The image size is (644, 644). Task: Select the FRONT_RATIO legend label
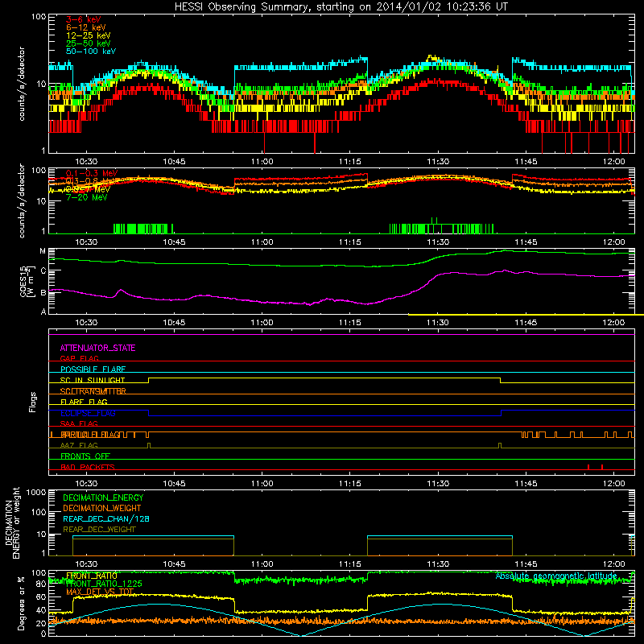92,576
